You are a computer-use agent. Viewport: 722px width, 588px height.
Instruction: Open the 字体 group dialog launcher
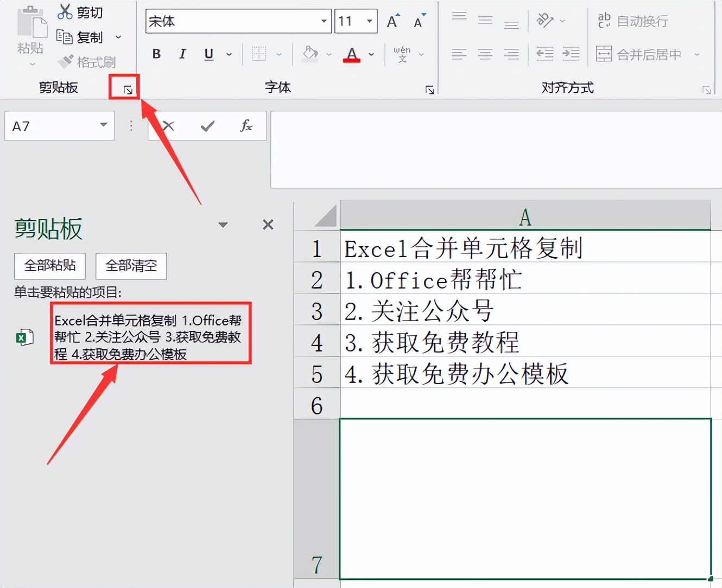click(430, 90)
